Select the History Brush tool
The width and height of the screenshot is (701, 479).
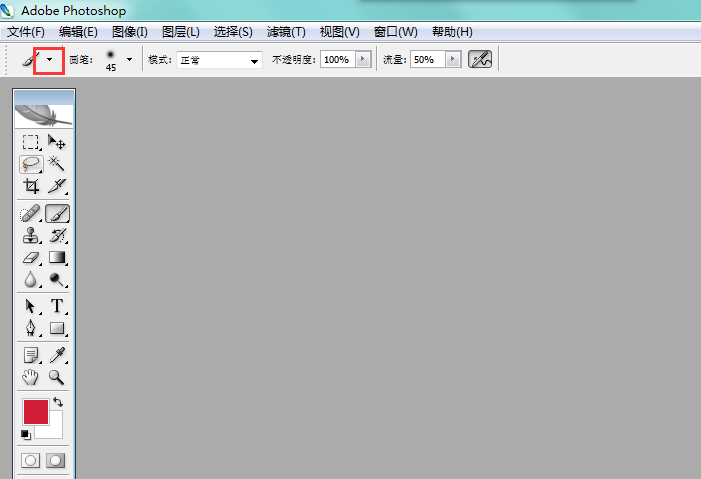57,235
